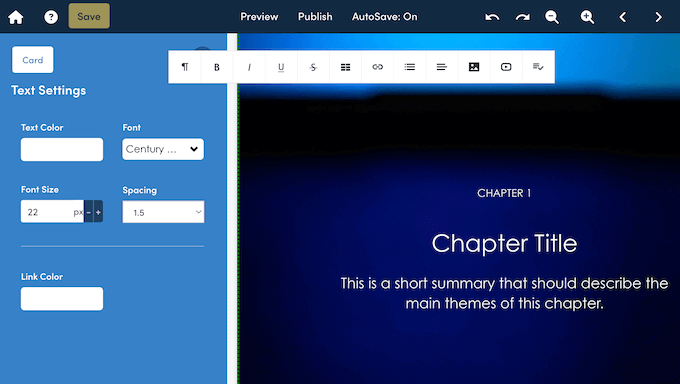Zoom in with the plus magnifier
680x384 pixels.
(587, 17)
